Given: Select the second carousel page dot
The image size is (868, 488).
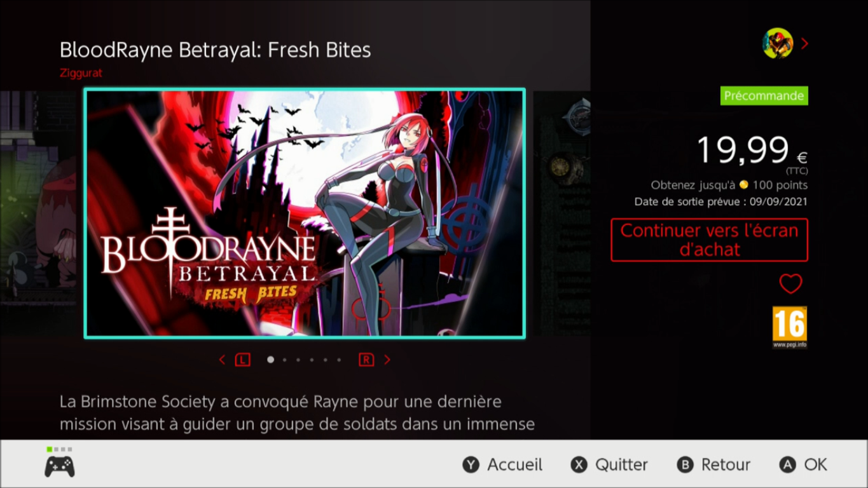Looking at the screenshot, I should (x=284, y=360).
